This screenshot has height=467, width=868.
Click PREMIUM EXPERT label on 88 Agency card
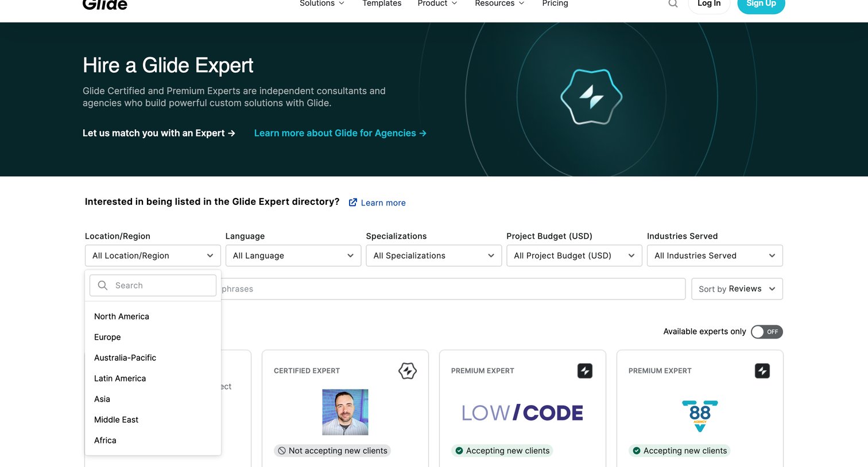660,371
